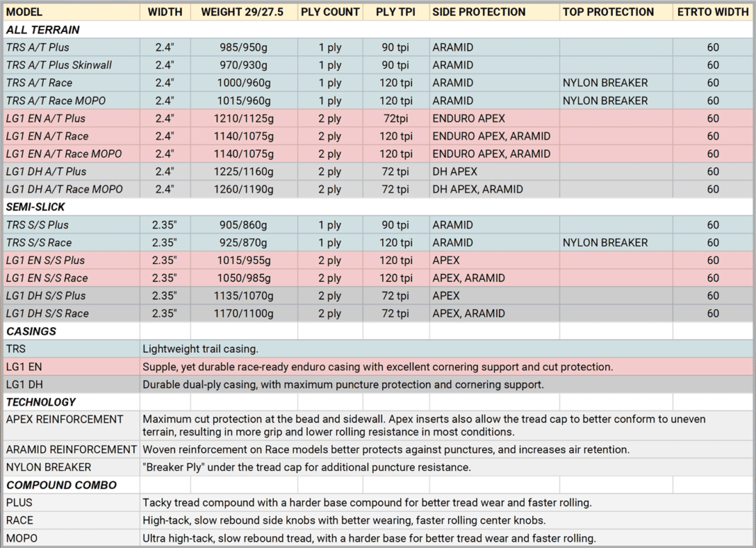Select the ETRTO WIDTH column header

712,12
